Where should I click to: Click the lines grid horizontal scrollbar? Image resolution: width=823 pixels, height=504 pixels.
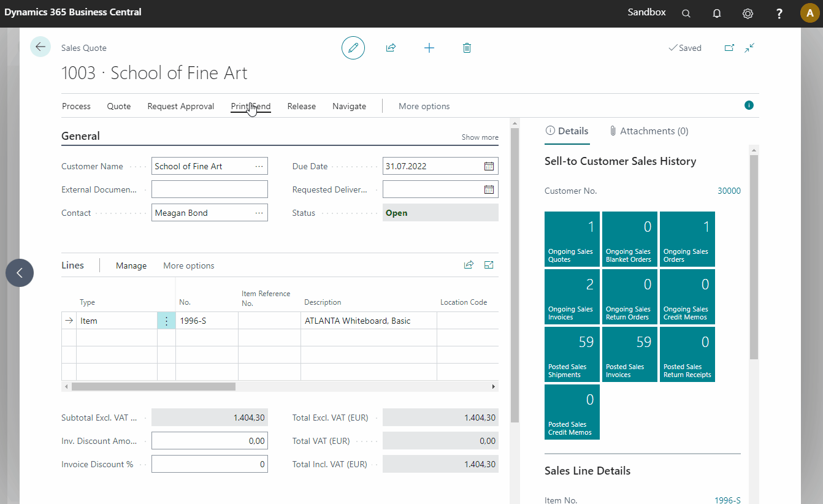click(153, 387)
